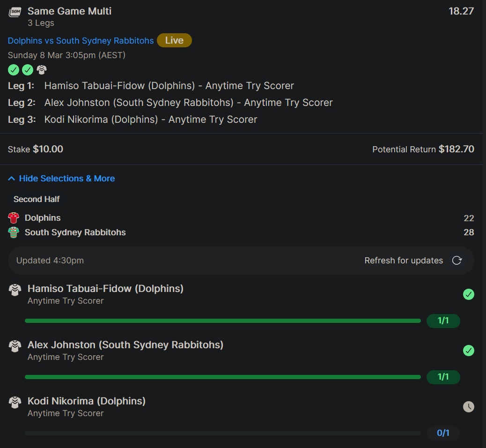Click the red Dolphins jersey icon
486x448 pixels.
pyautogui.click(x=13, y=218)
